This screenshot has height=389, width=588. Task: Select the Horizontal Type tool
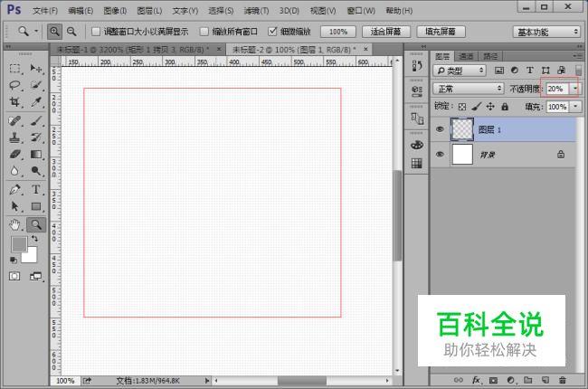tap(36, 189)
